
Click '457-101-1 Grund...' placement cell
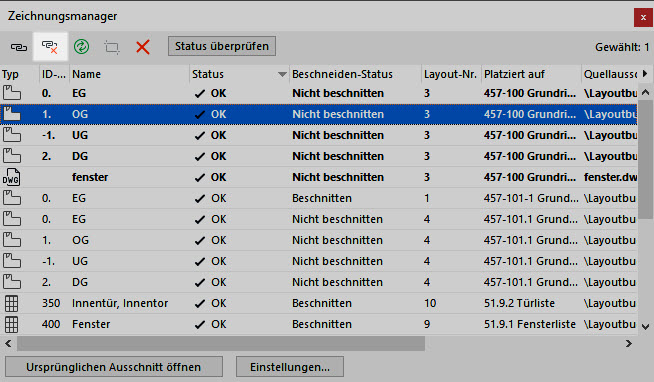531,198
